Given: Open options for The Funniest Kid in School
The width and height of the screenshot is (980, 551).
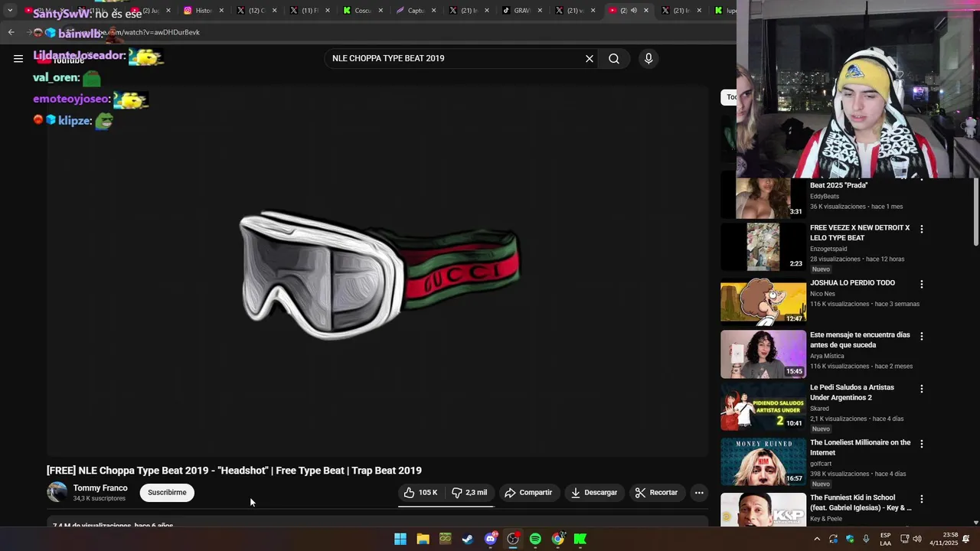Looking at the screenshot, I should click(x=922, y=499).
